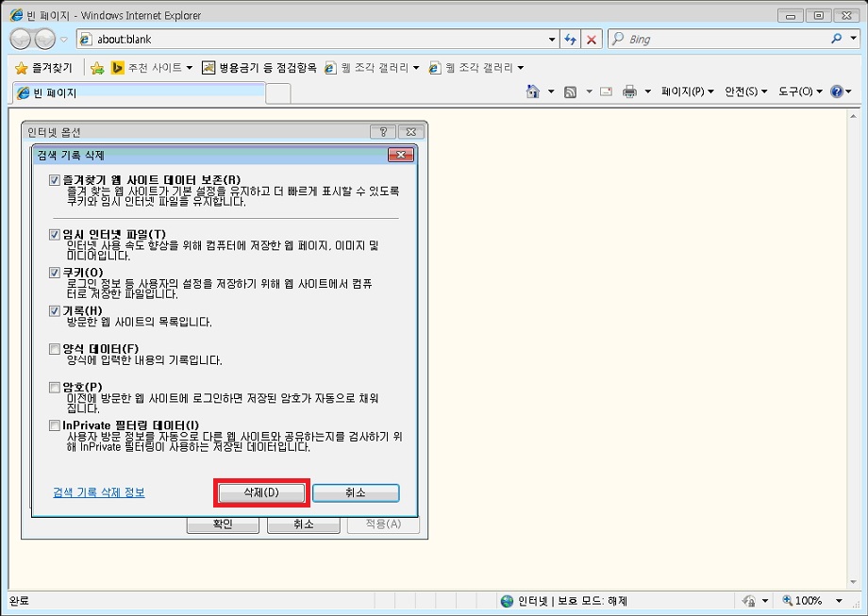Check the 암호(P) checkbox

click(54, 387)
